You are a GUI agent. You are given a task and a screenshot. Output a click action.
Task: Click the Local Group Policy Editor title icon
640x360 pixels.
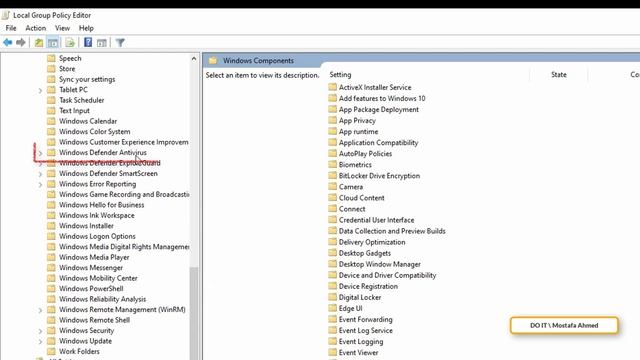tap(6, 16)
